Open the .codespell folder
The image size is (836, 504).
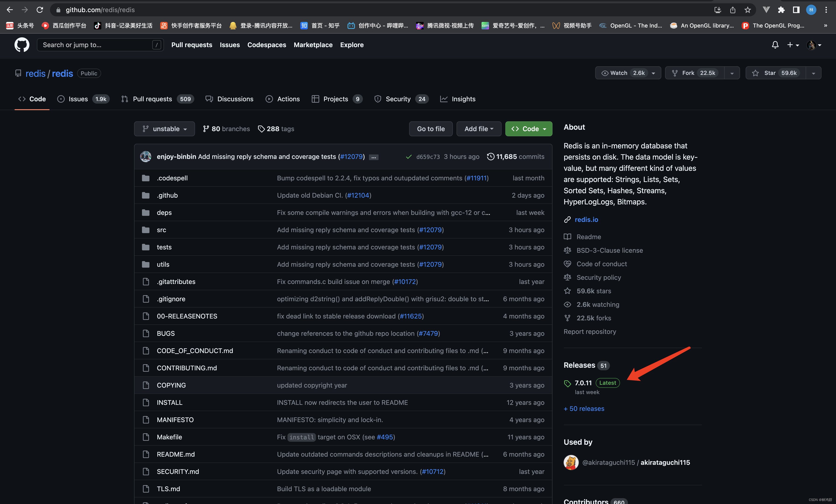pyautogui.click(x=172, y=178)
